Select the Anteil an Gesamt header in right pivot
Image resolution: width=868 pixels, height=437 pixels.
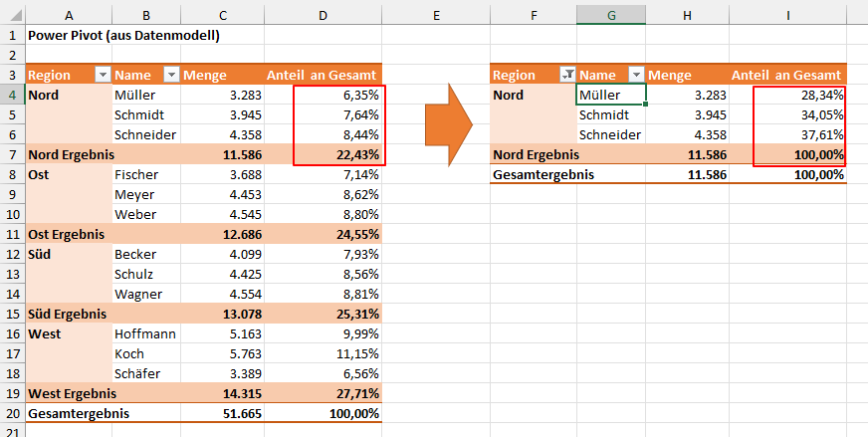[788, 75]
